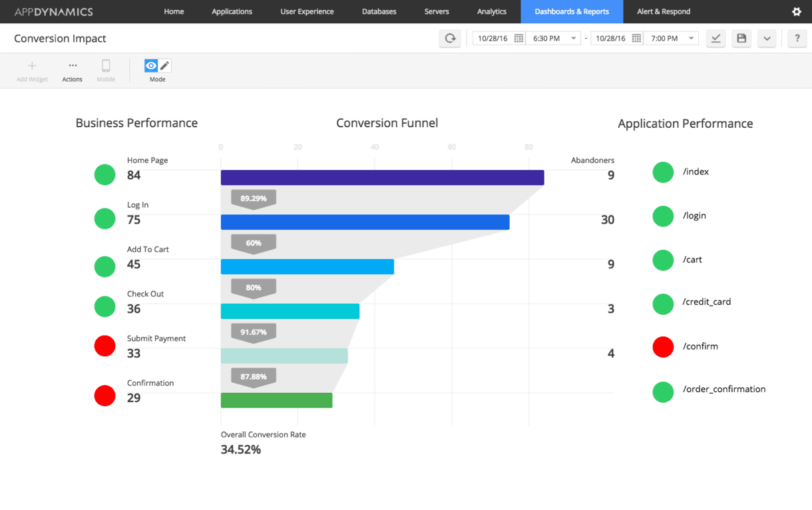Click the Add Widget icon
Viewport: 812px width, 510px height.
click(x=32, y=67)
